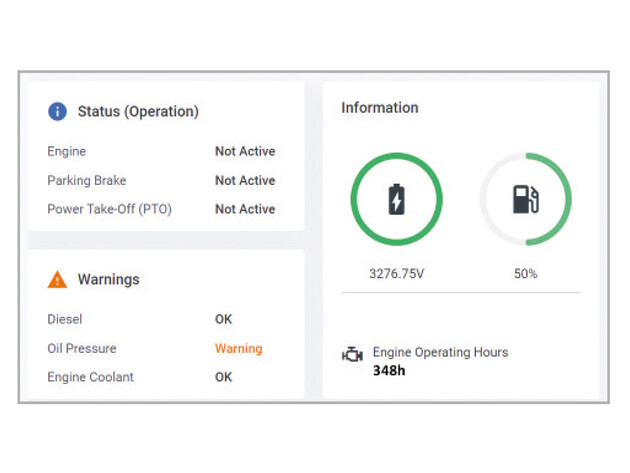Click the Status (Operation) panel heading
This screenshot has width=630, height=473.
[x=138, y=111]
